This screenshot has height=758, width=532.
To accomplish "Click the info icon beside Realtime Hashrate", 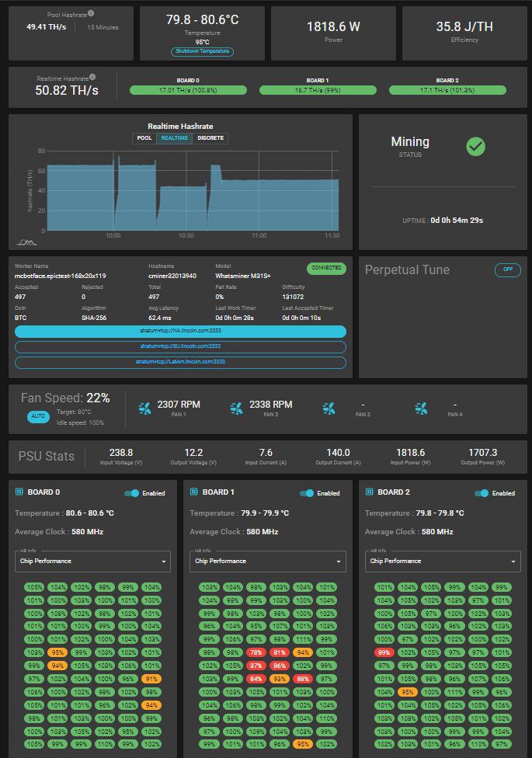I will [92, 77].
